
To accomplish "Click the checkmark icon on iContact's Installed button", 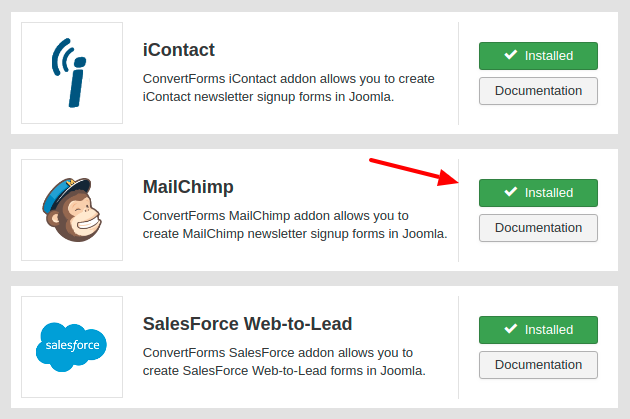I will click(511, 56).
